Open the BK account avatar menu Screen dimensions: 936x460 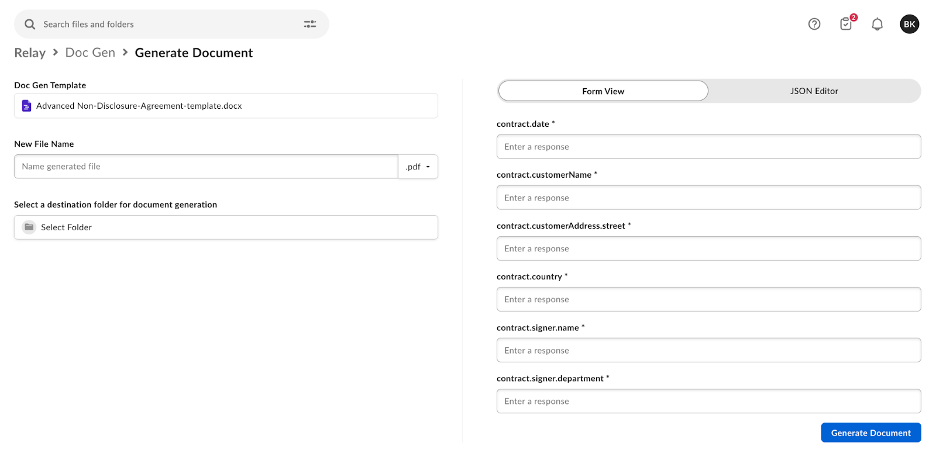(909, 24)
